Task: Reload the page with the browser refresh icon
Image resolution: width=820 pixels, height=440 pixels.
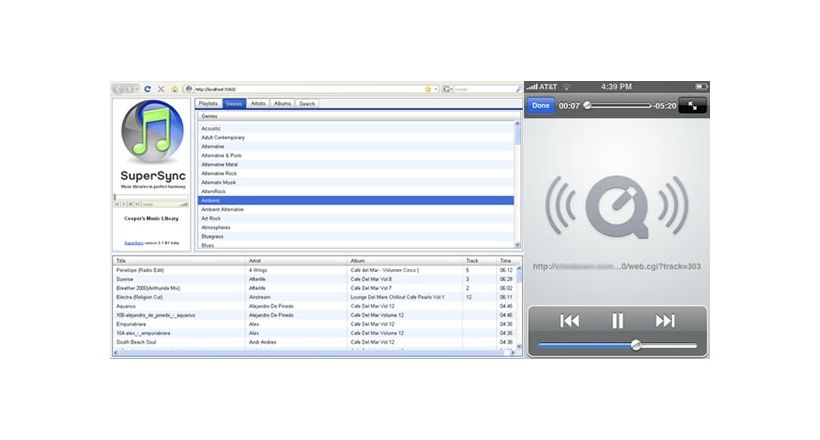Action: [147, 89]
